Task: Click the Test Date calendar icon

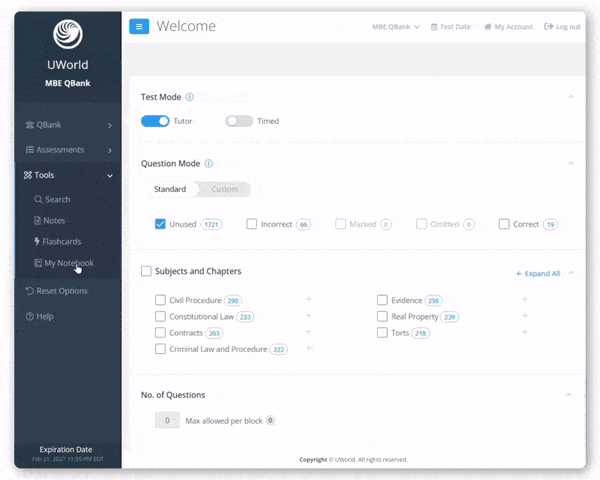Action: click(x=434, y=27)
